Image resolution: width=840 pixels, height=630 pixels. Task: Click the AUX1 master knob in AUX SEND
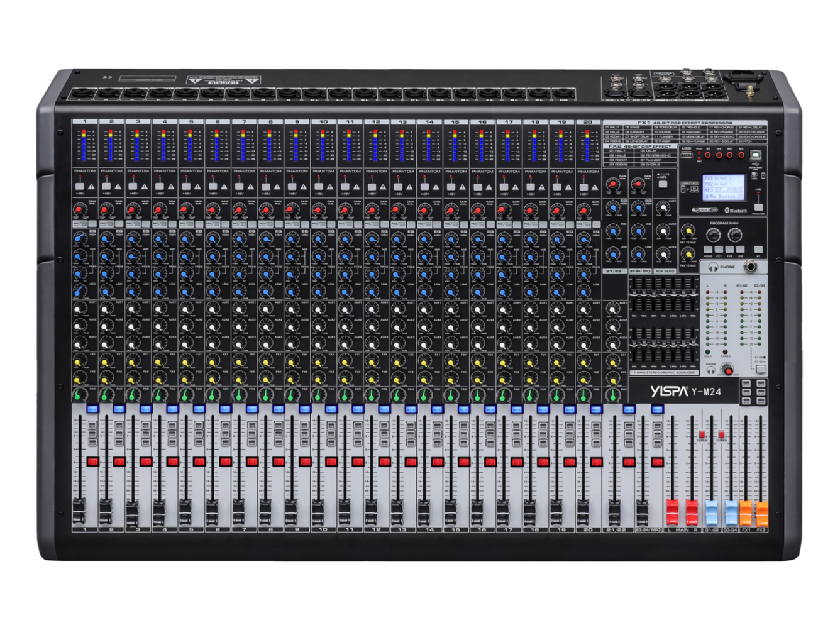[x=663, y=209]
